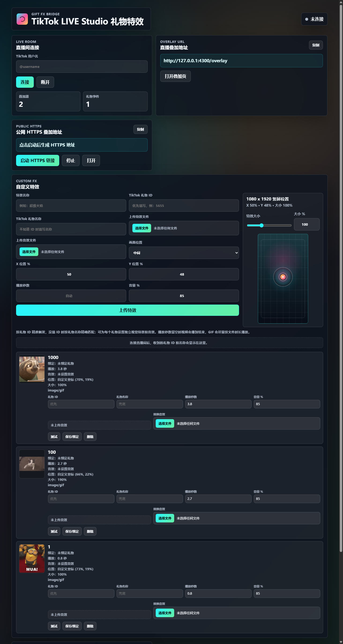The width and height of the screenshot is (343, 644).
Task: Copy the overlay URL with 复制 button
Action: pyautogui.click(x=316, y=45)
